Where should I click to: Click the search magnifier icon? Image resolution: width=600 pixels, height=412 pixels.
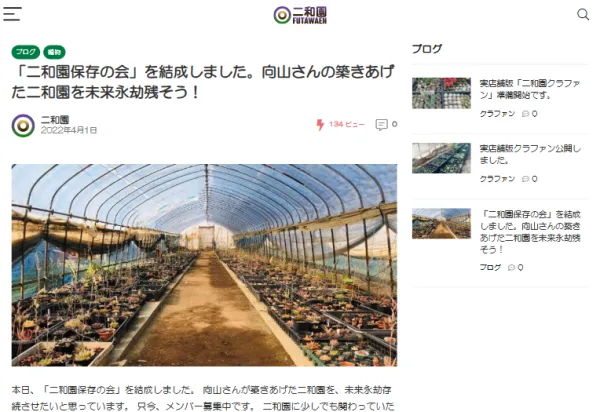[583, 15]
